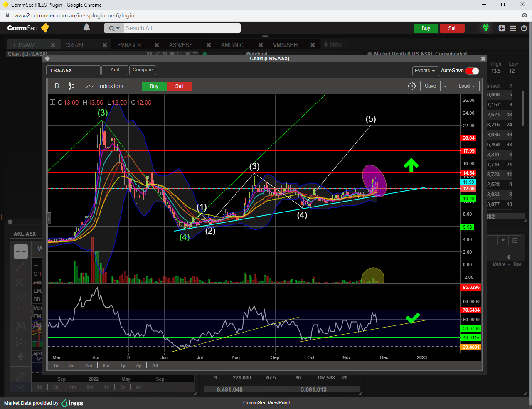This screenshot has width=532, height=409.
Task: Switch to the ASN/ESS workspace tab
Action: point(181,45)
